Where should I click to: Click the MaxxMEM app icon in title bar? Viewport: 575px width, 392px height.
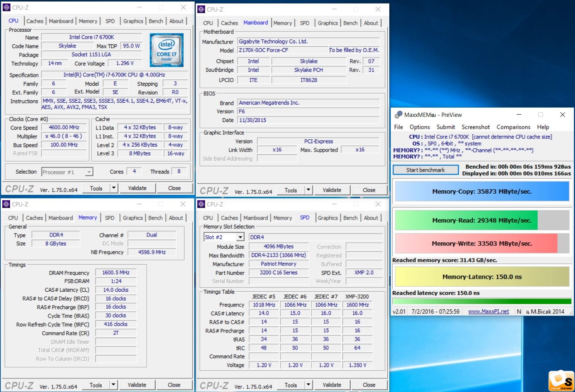(x=398, y=115)
